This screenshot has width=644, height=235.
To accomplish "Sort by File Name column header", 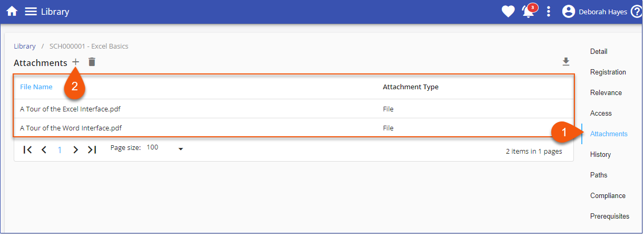I will click(36, 87).
